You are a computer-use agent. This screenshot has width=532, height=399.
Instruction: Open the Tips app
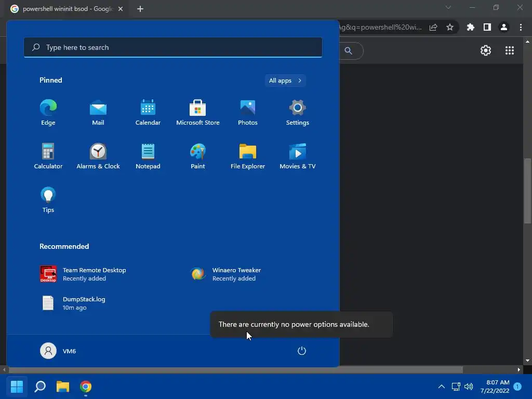click(48, 200)
